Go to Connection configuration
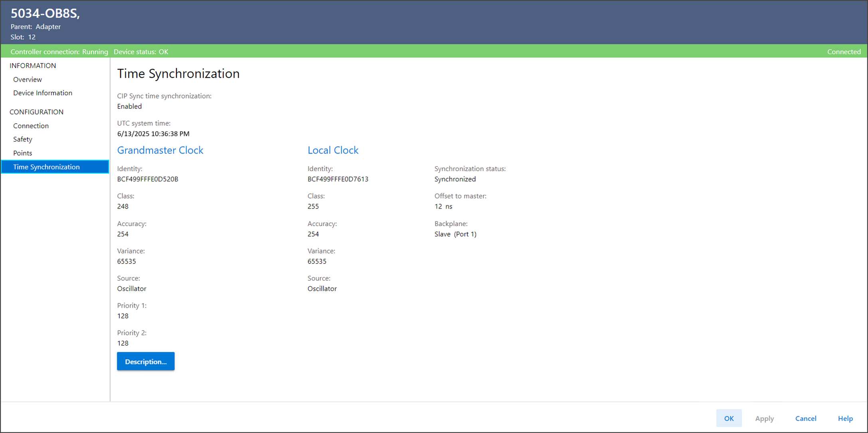 pyautogui.click(x=31, y=126)
